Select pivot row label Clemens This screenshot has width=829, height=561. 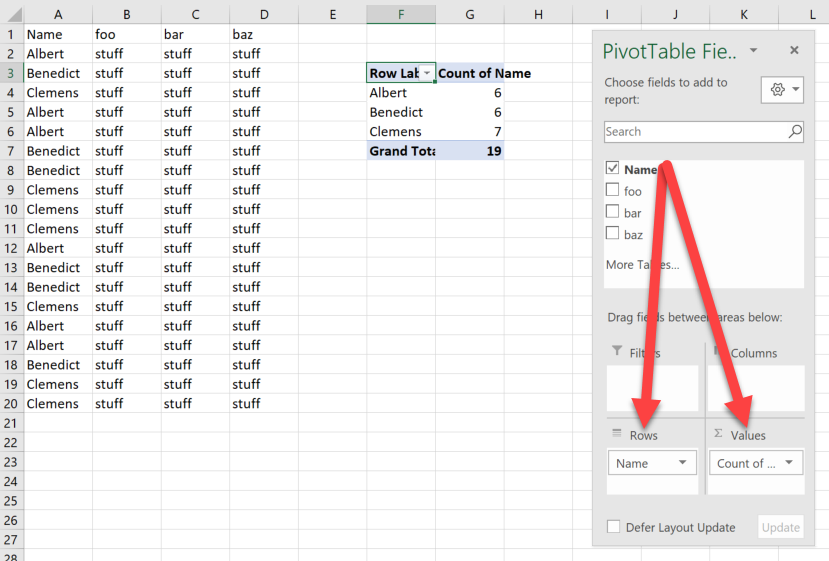pyautogui.click(x=401, y=132)
